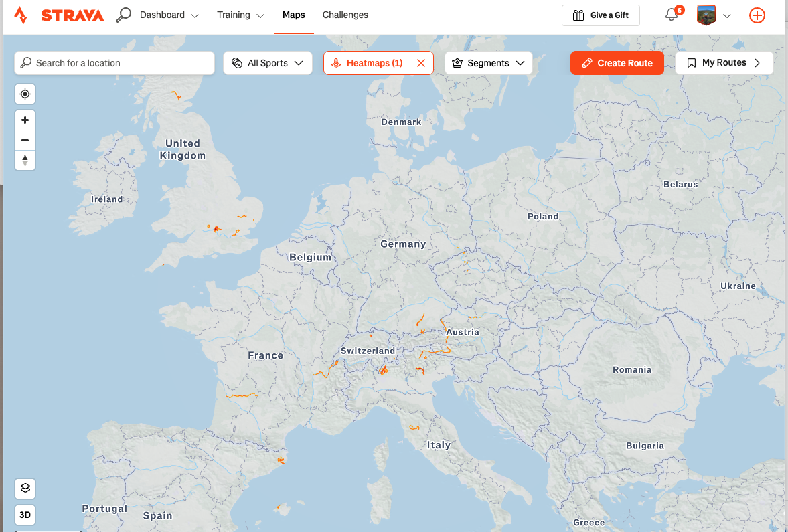
Task: Click the United Kingdom map label
Action: tap(182, 149)
